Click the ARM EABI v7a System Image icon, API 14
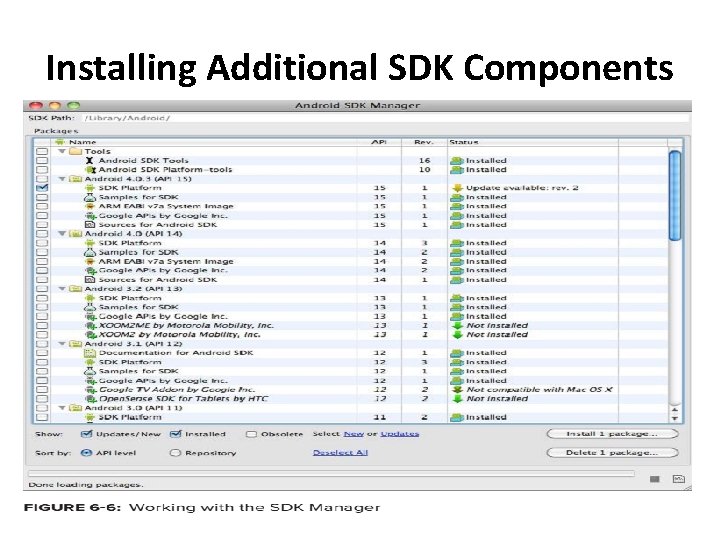 point(90,262)
